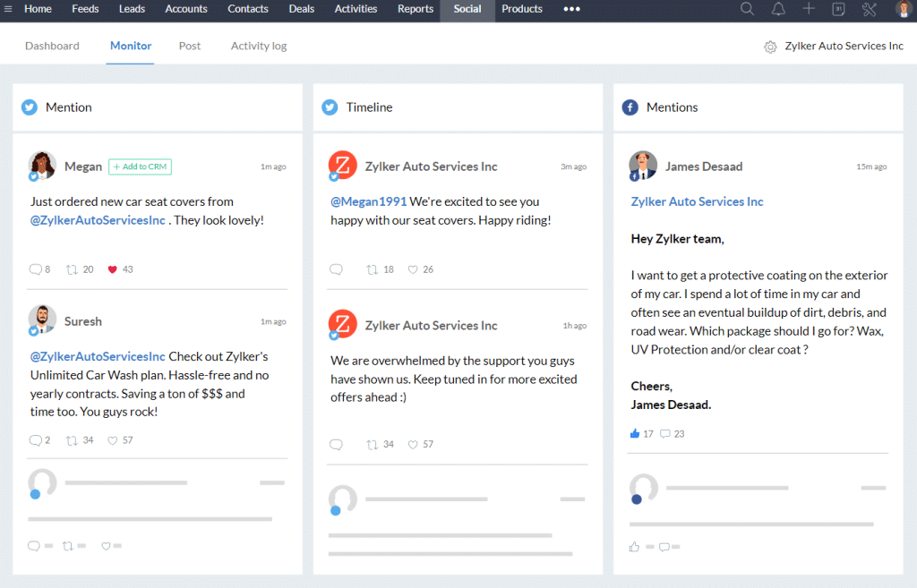Viewport: 917px width, 588px height.
Task: Toggle thumbs-up on James Desaad's post
Action: point(635,433)
